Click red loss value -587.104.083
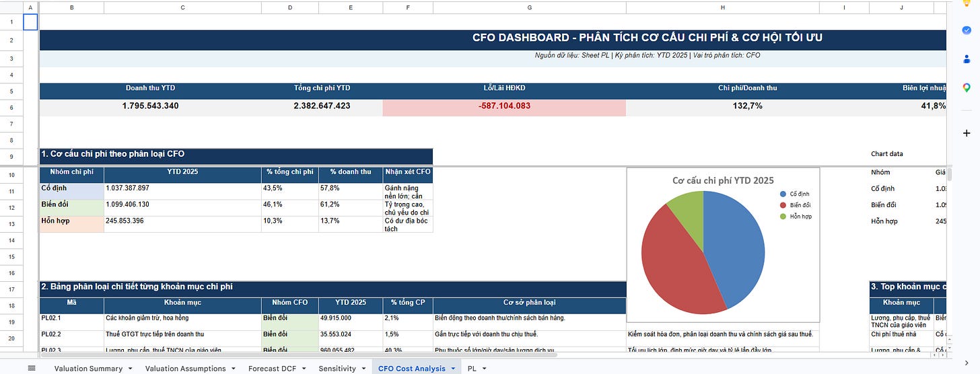980x374 pixels. tap(504, 106)
